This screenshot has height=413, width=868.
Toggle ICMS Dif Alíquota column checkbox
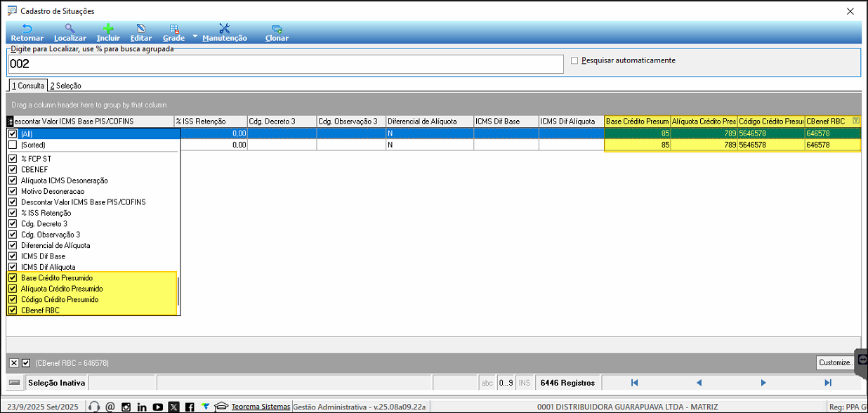click(12, 267)
